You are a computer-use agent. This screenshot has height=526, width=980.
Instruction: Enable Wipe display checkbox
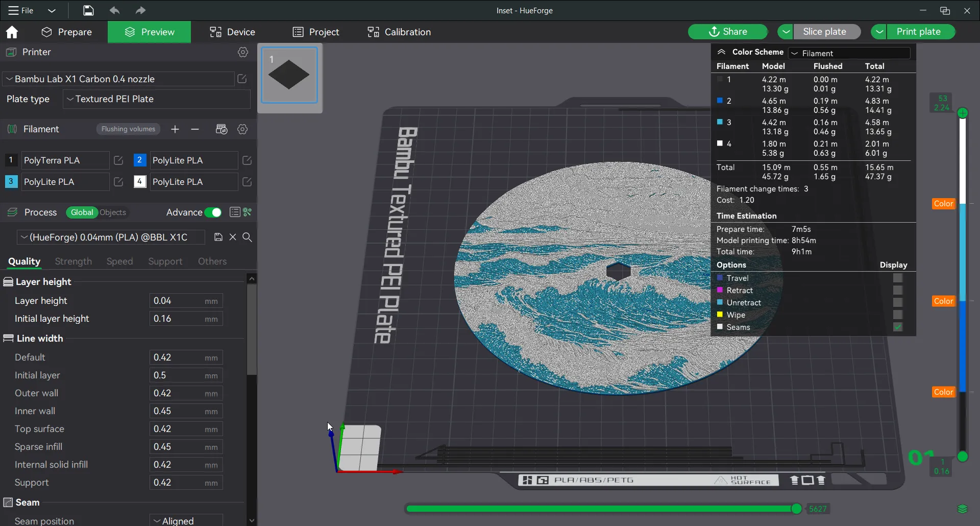(x=898, y=315)
